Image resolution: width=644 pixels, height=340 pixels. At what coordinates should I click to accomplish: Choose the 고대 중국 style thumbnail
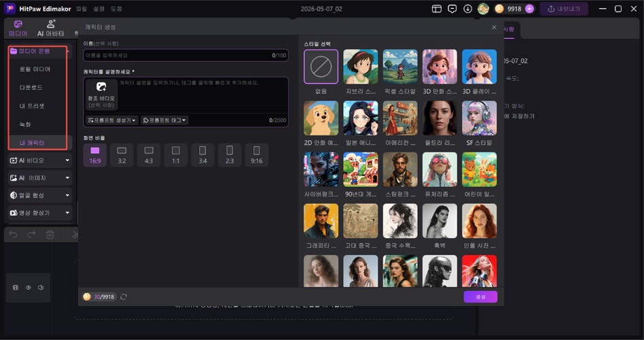361,221
